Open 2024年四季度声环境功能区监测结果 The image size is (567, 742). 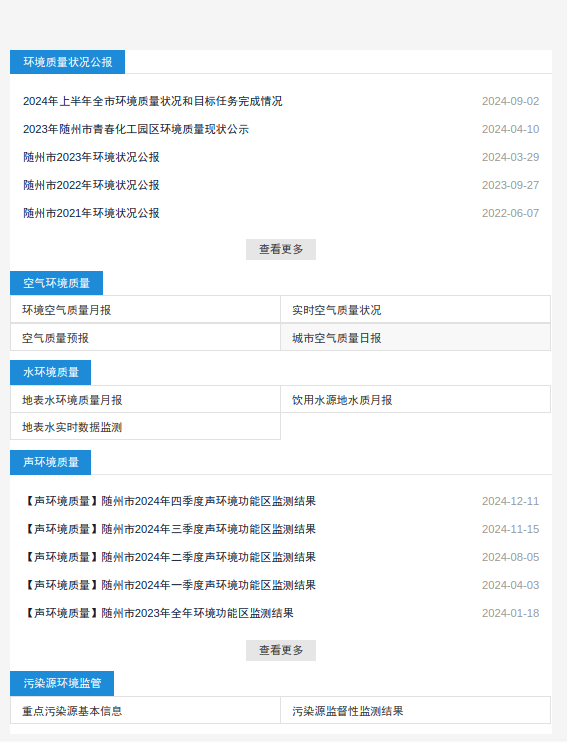click(x=169, y=501)
